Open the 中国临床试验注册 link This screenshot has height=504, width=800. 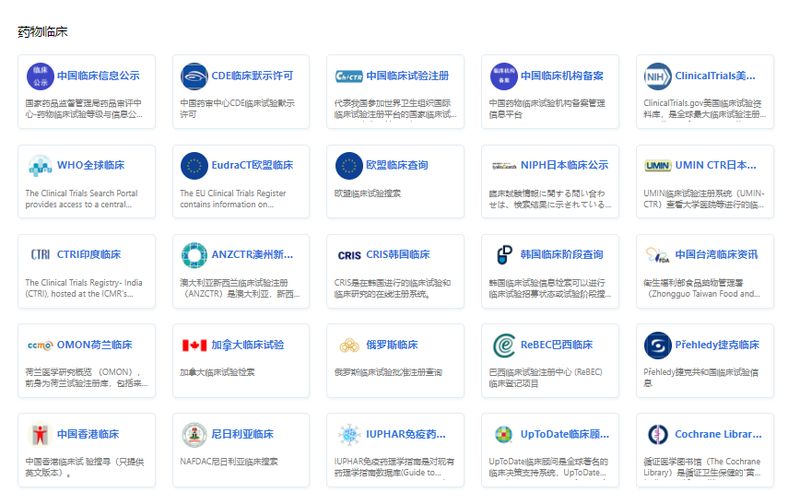click(x=407, y=75)
